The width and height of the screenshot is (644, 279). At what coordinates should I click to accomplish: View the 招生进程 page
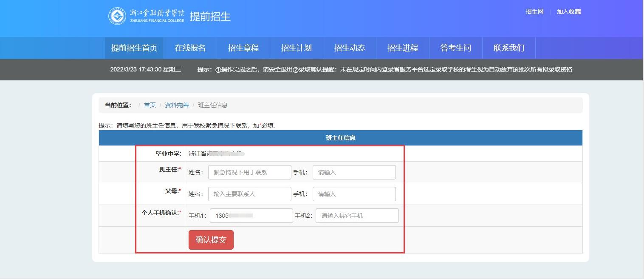(x=402, y=48)
